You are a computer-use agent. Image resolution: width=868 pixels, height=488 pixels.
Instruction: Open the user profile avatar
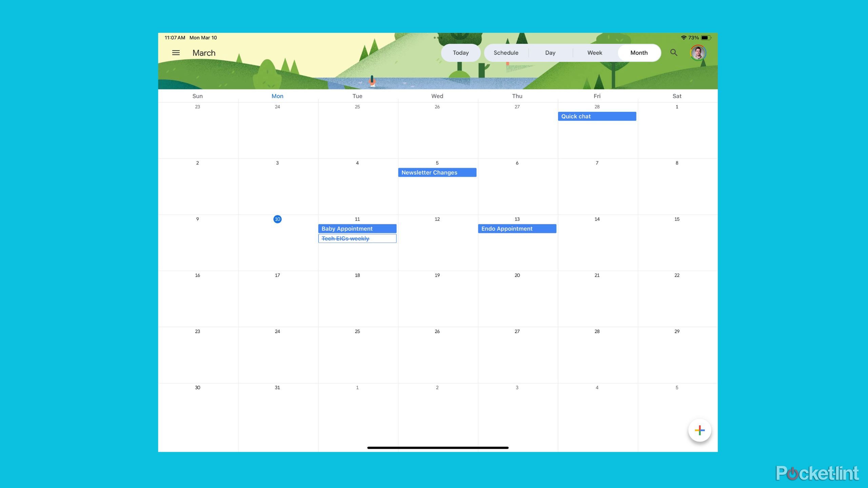pos(698,53)
